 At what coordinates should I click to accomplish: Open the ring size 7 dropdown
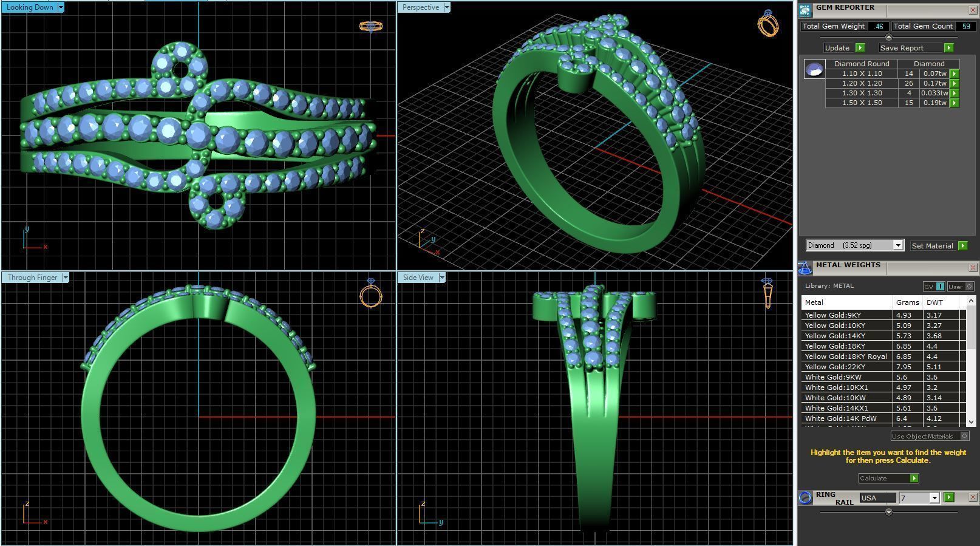coord(934,498)
